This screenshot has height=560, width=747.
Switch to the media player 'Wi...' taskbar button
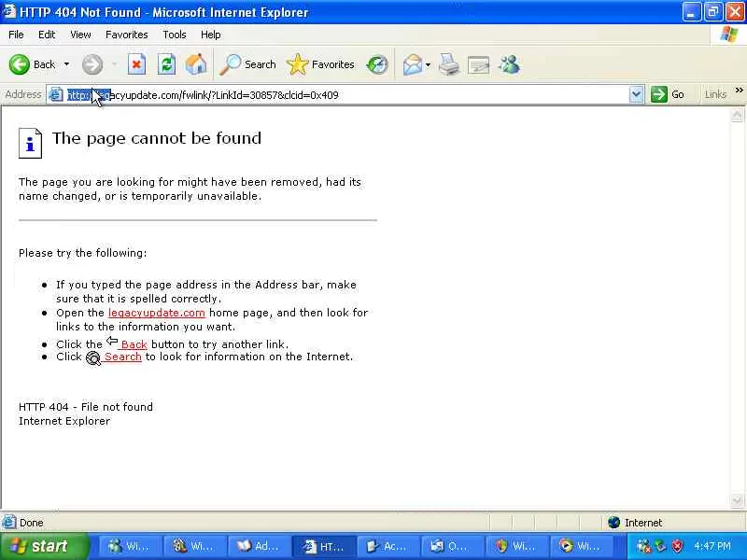tap(582, 547)
